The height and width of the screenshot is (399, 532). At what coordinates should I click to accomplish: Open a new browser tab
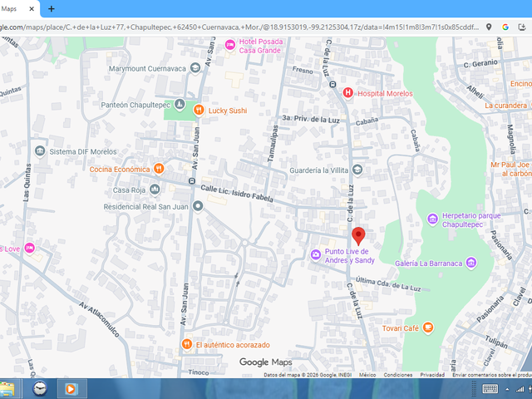(52, 9)
